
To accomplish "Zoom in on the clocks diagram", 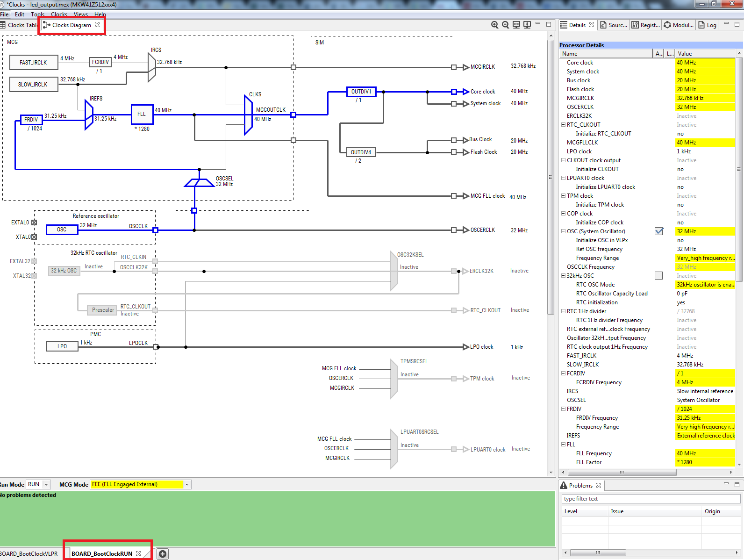I will [494, 25].
